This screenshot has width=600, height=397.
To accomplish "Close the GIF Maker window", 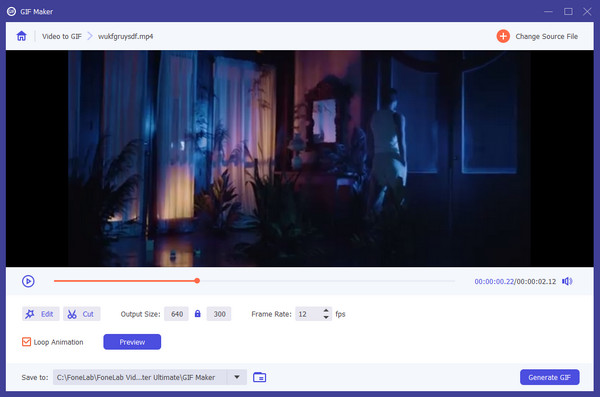I will pos(587,11).
